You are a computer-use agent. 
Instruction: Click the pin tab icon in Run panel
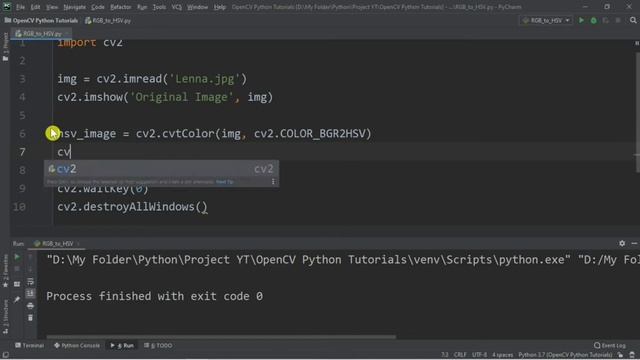(x=17, y=299)
